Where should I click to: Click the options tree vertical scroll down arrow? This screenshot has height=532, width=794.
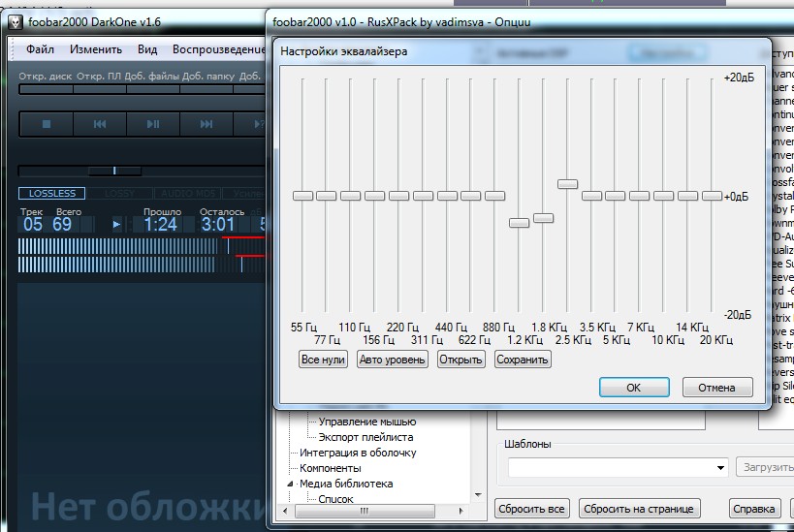[x=478, y=495]
